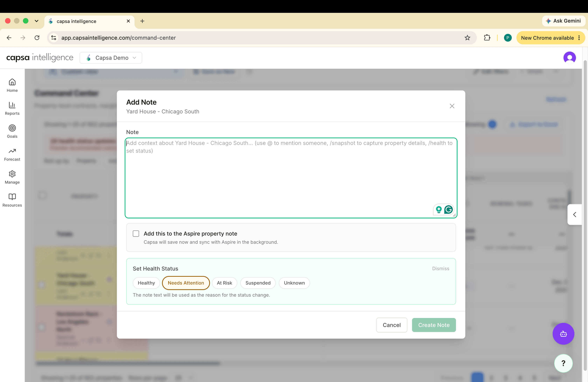Open the Chrome tab search dropdown arrow

(x=37, y=21)
